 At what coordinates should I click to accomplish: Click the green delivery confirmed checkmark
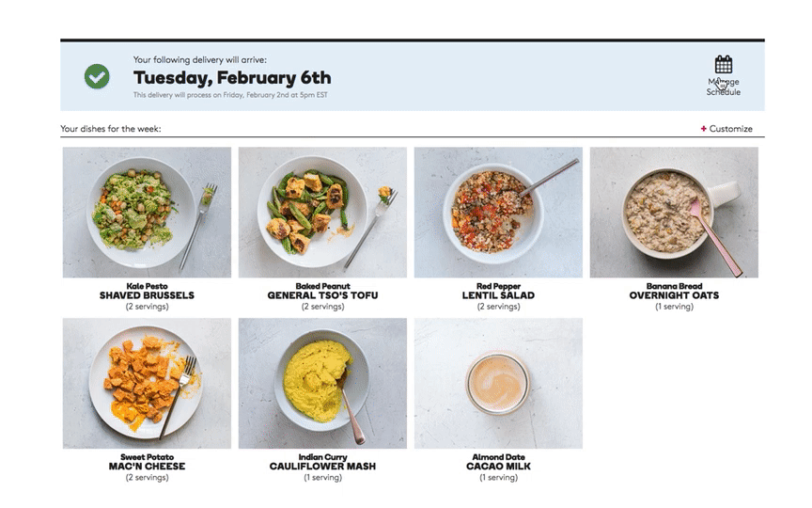97,77
